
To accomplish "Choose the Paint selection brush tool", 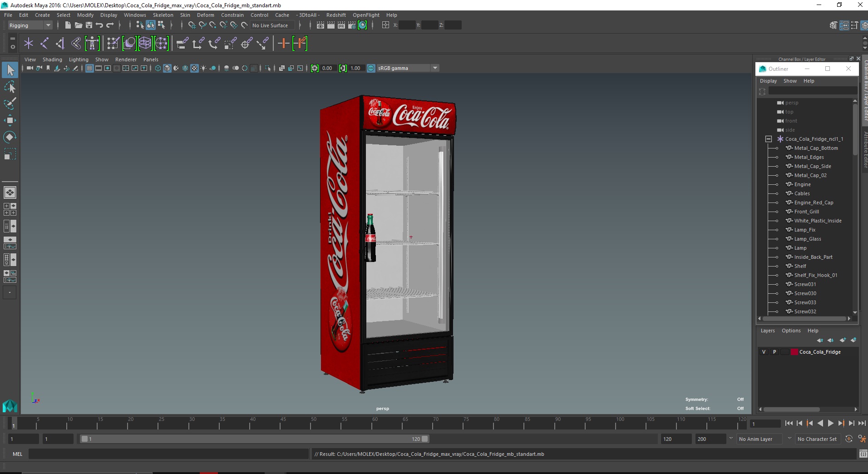I will (x=10, y=104).
